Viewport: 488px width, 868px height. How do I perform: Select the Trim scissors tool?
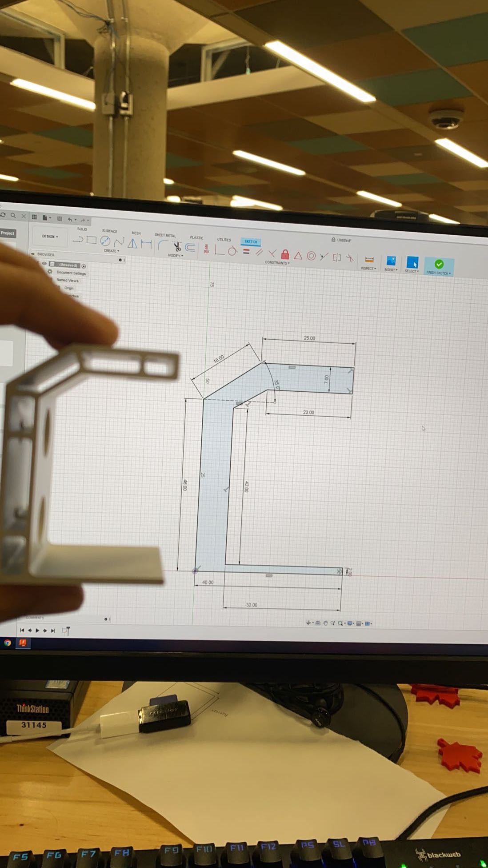[177, 246]
